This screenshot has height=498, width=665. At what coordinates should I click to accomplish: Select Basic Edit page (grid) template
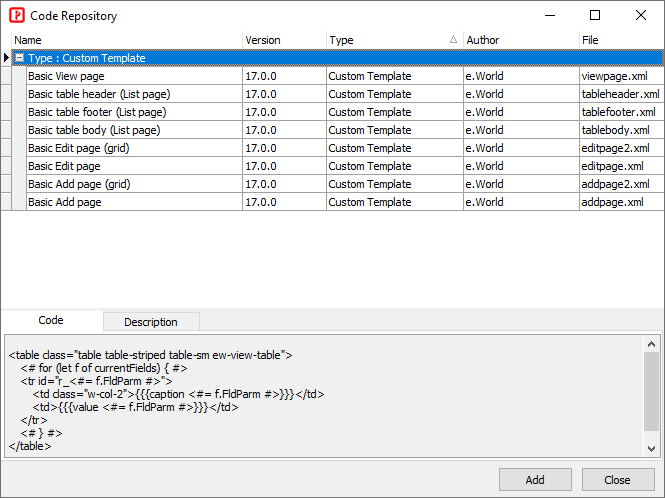(78, 148)
